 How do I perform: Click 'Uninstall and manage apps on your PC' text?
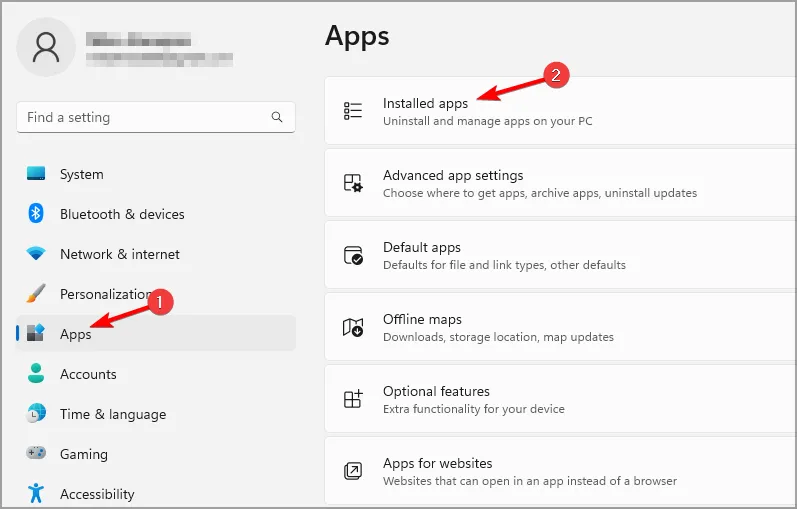[x=487, y=121]
